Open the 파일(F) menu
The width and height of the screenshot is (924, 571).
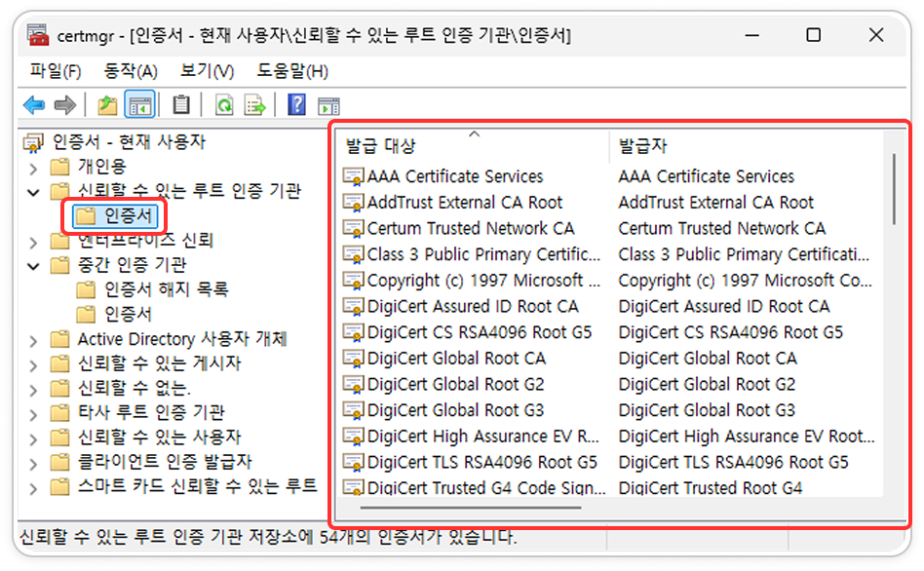coord(56,71)
